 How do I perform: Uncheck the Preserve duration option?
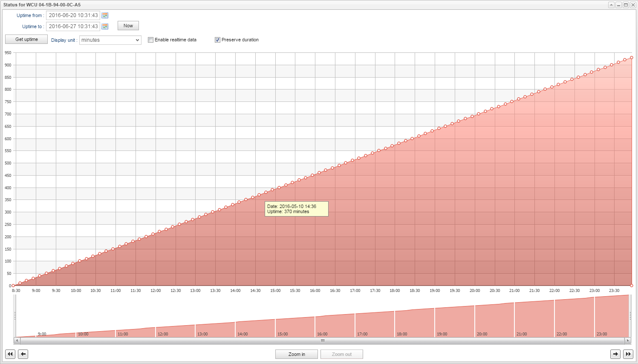click(x=217, y=40)
